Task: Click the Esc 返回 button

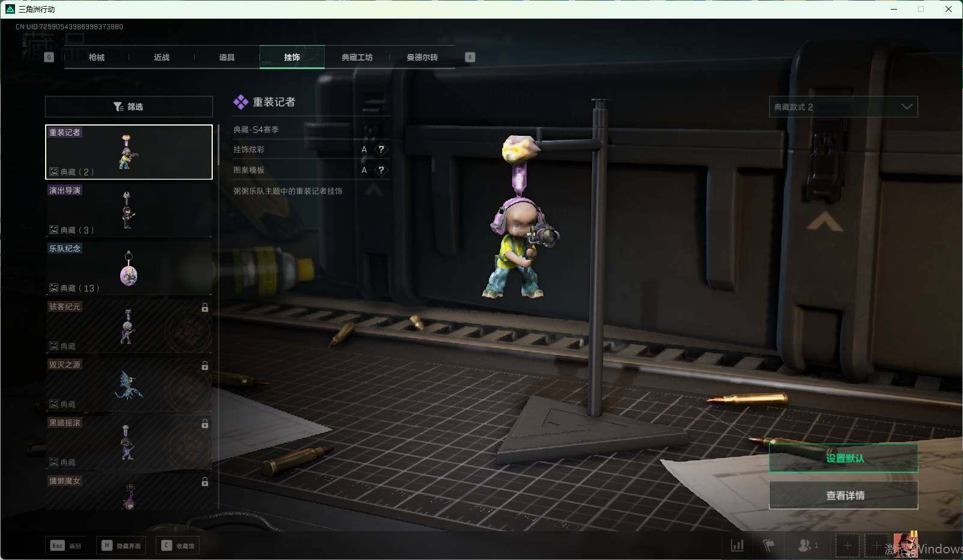Action: [x=66, y=546]
